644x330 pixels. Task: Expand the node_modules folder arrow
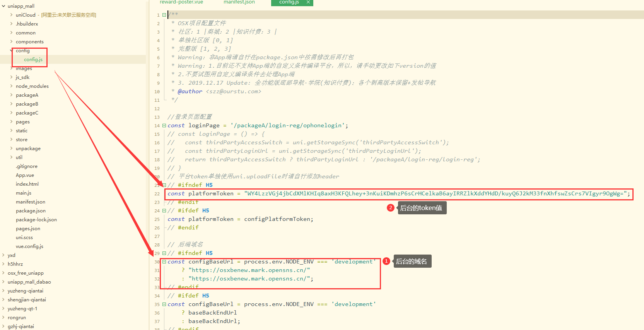[11, 86]
